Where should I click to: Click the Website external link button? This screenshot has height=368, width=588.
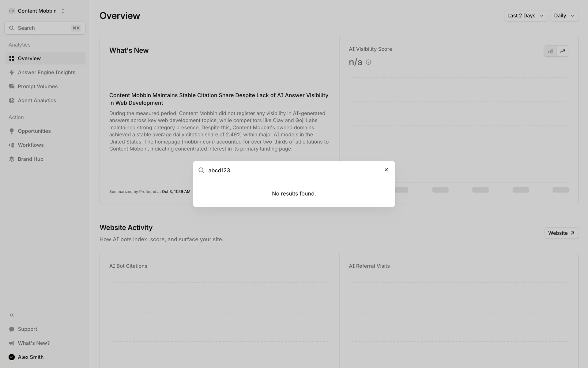coord(561,233)
